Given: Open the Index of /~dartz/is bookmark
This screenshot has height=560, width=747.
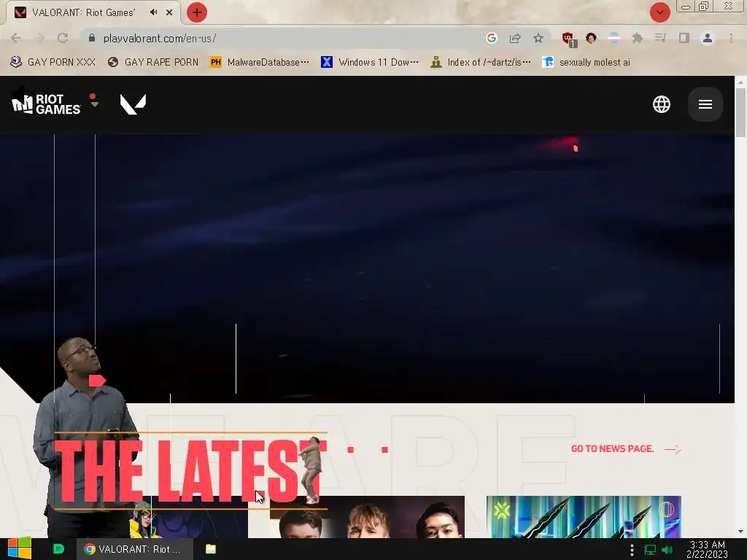Looking at the screenshot, I should click(x=481, y=62).
